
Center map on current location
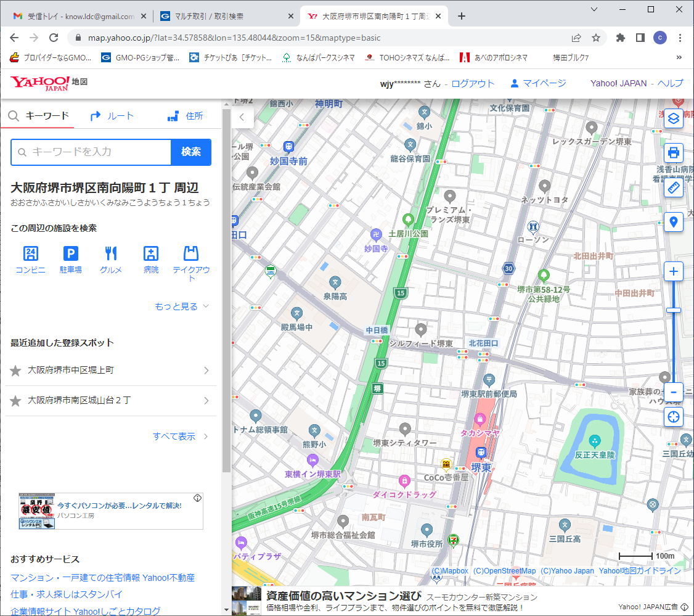674,417
